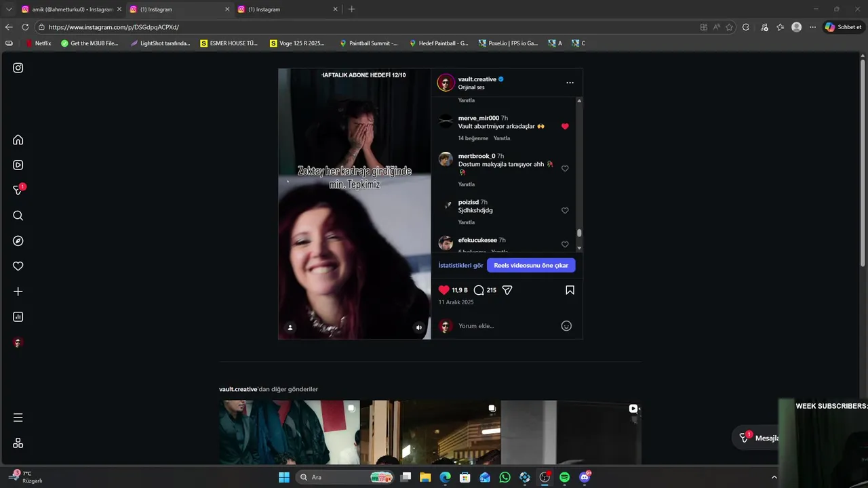
Task: Share post with paper-plane icon
Action: 507,290
